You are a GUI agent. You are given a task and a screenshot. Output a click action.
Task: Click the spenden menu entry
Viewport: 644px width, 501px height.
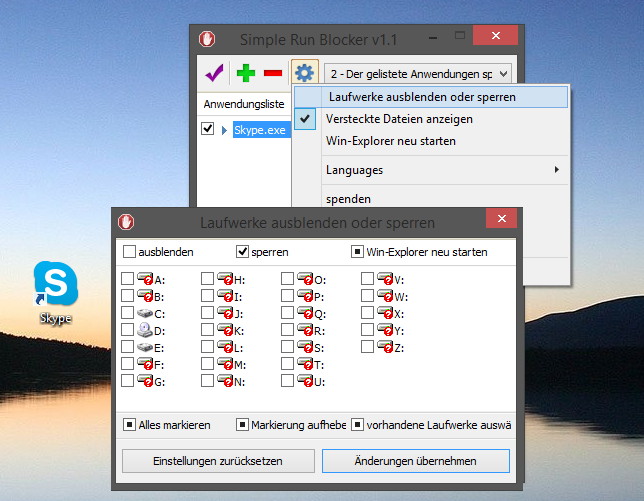pyautogui.click(x=431, y=199)
